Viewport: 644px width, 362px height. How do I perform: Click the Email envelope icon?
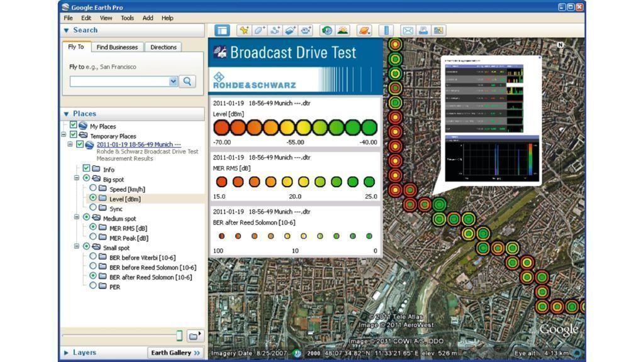coord(408,30)
